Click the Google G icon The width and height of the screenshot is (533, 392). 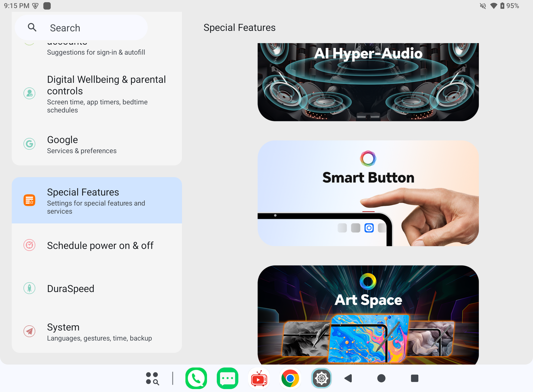click(x=29, y=144)
